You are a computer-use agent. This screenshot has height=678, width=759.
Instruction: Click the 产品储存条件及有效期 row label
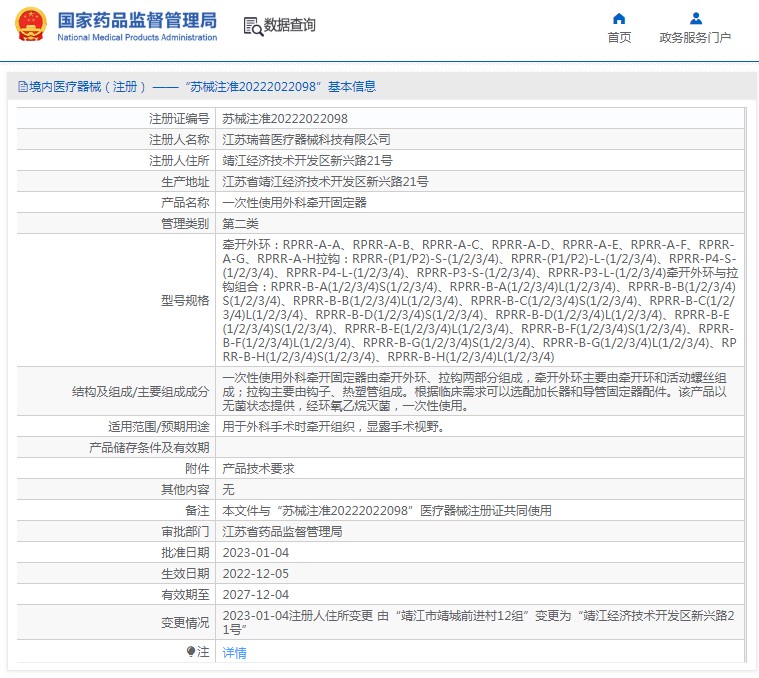pos(149,448)
